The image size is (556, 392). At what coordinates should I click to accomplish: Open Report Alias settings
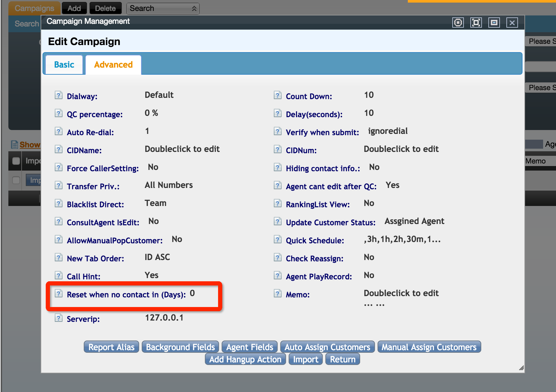point(111,347)
